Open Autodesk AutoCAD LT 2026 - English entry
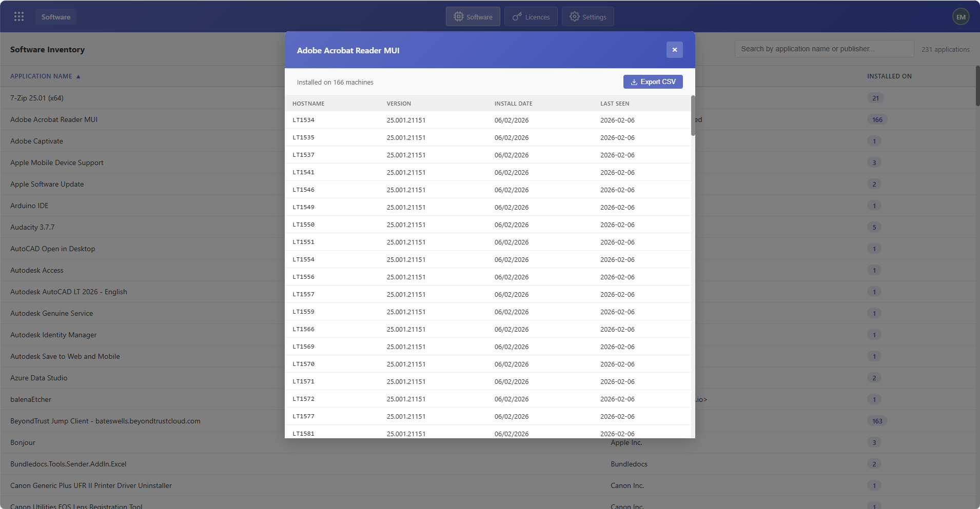The image size is (980, 509). click(x=69, y=292)
